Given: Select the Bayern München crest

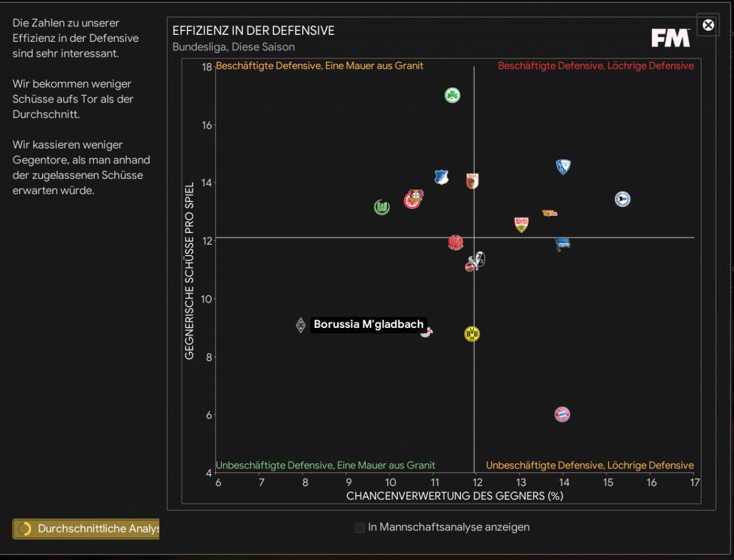Looking at the screenshot, I should point(563,414).
